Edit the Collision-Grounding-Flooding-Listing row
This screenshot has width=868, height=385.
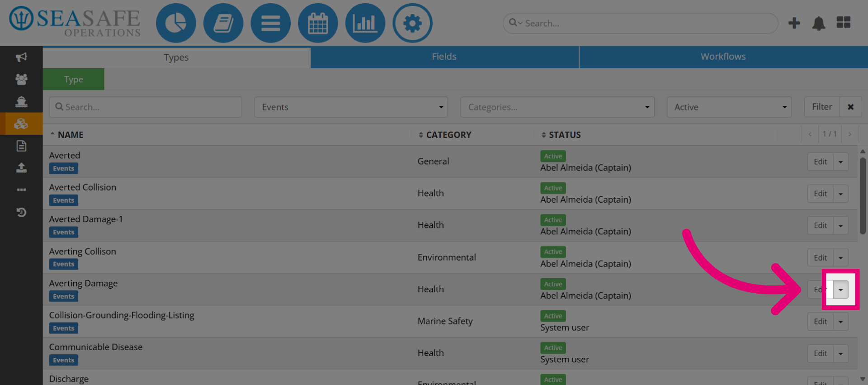coord(820,321)
